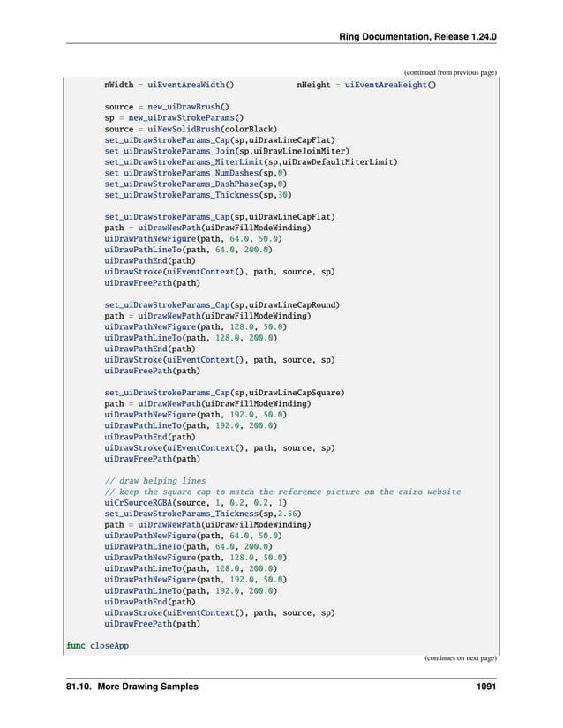Image resolution: width=563 pixels, height=728 pixels.
Task: Select the 'nWidth = uiEventAreaWidth()' statement
Action: click(169, 85)
